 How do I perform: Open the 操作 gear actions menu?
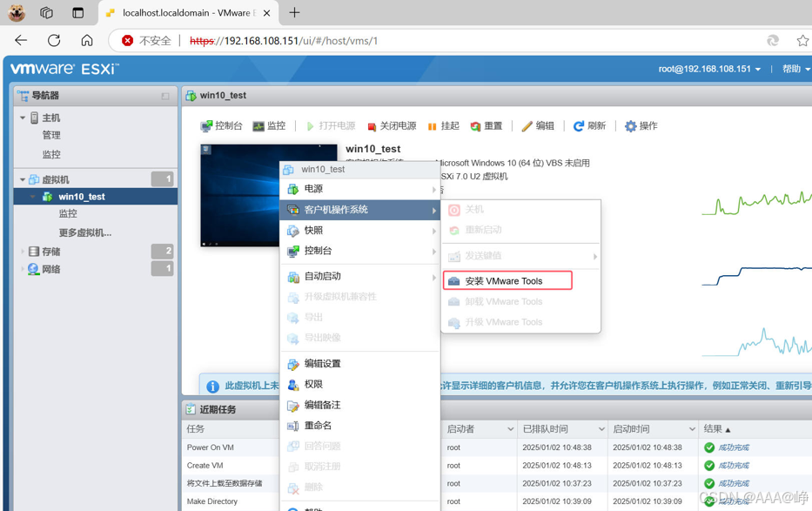(630, 126)
